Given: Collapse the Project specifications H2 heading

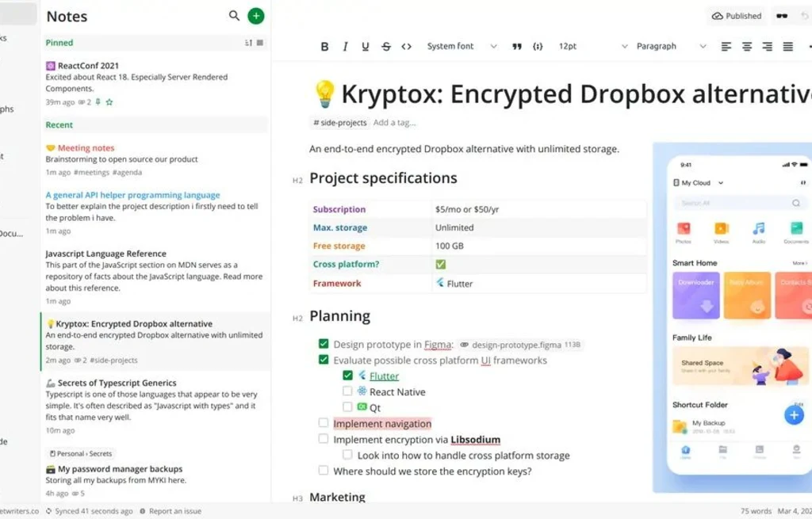Looking at the screenshot, I should pyautogui.click(x=297, y=180).
